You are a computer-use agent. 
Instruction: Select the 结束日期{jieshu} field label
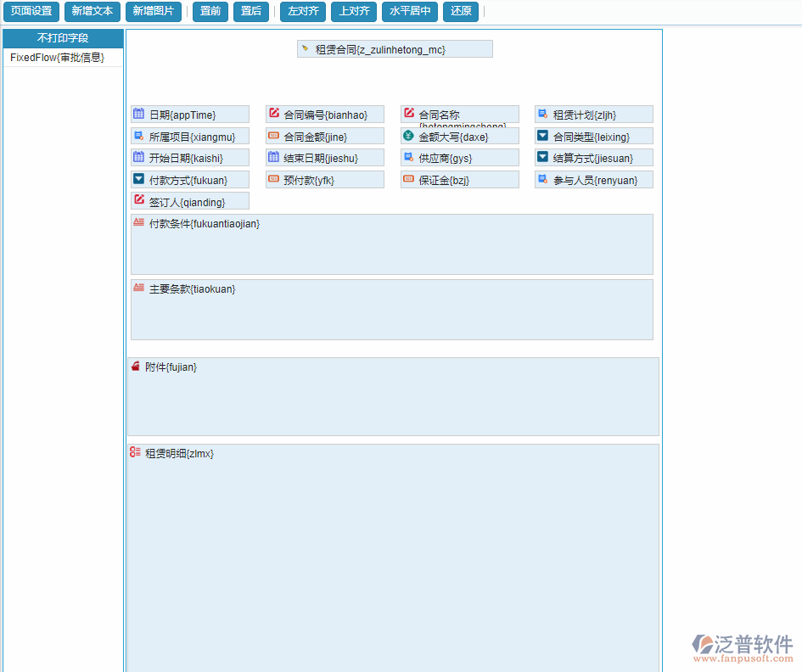pyautogui.click(x=321, y=159)
